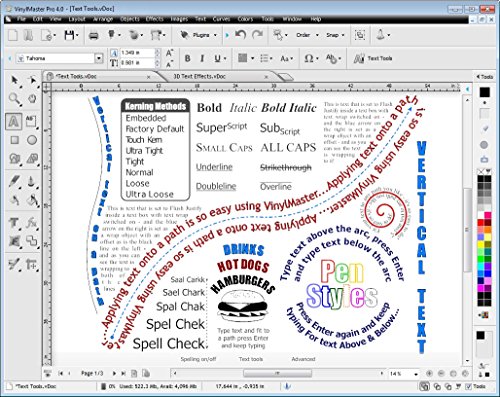This screenshot has width=500, height=397.
Task: Select the Pen drawing tool
Action: click(x=14, y=181)
